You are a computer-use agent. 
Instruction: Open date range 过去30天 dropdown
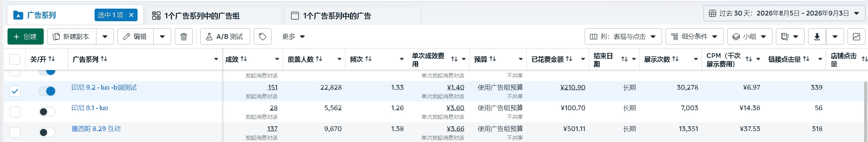pos(784,13)
